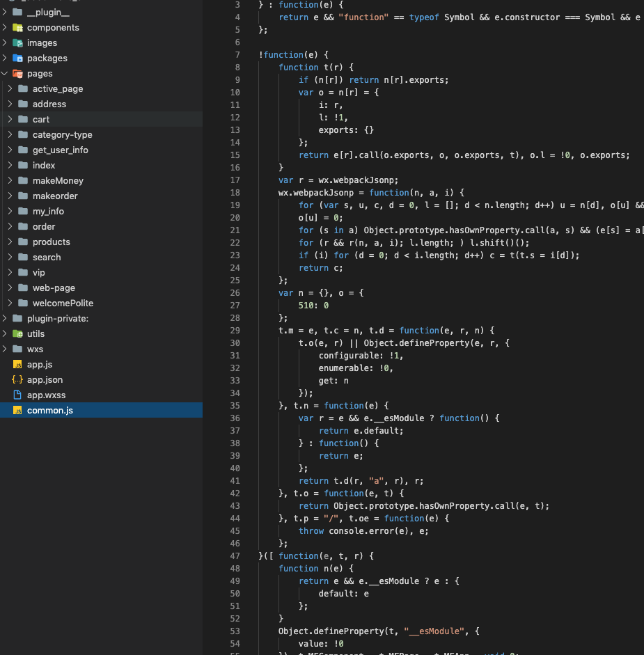The image size is (644, 655).
Task: Click 'return e.default;' on line 37
Action: [x=361, y=431]
